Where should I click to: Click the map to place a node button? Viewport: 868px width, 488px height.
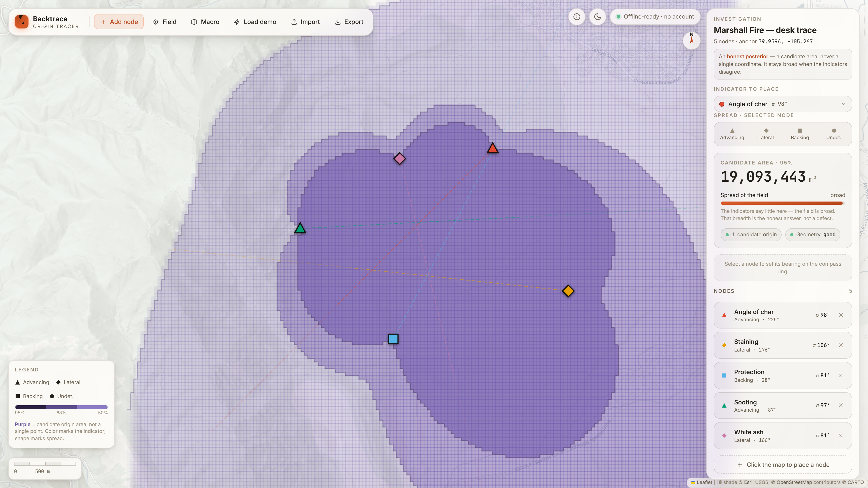[783, 465]
